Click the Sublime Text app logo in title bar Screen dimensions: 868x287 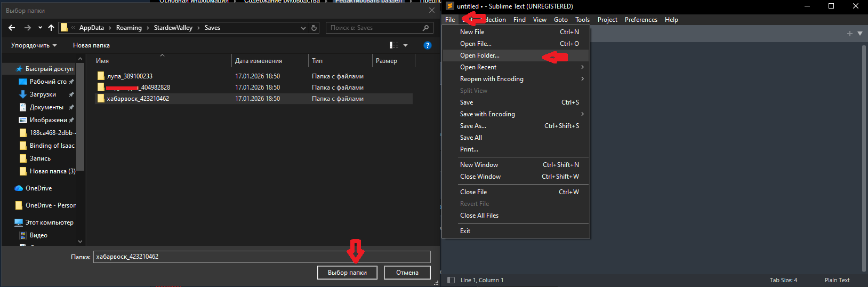pyautogui.click(x=450, y=6)
